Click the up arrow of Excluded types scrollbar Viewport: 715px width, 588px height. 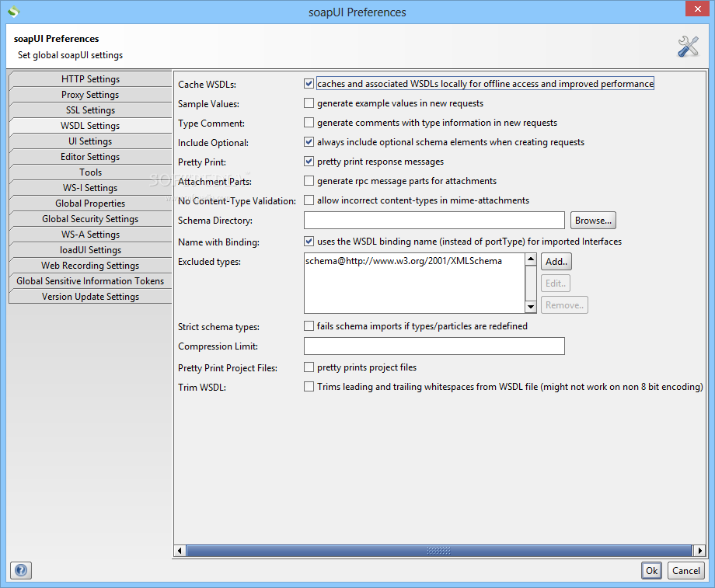[530, 259]
